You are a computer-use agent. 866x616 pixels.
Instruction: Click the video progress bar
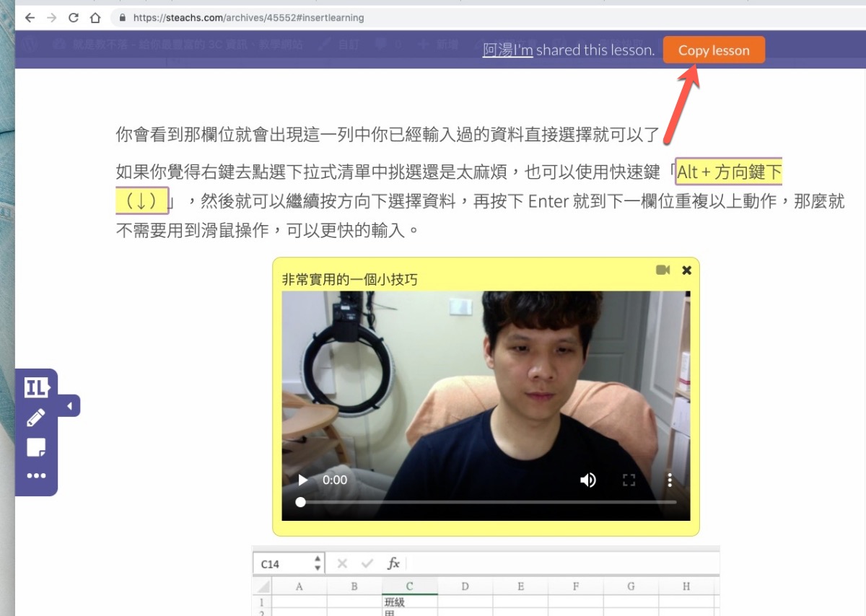click(488, 502)
